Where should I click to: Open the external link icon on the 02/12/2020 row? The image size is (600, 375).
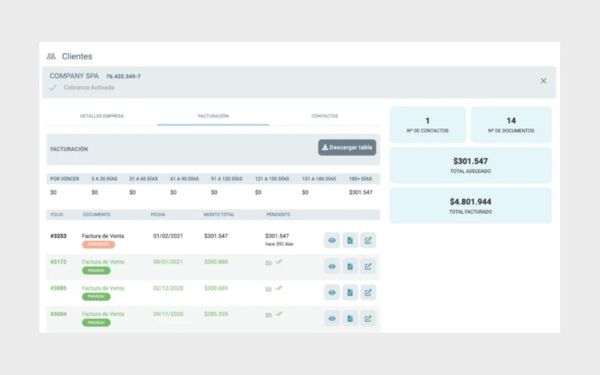point(368,292)
